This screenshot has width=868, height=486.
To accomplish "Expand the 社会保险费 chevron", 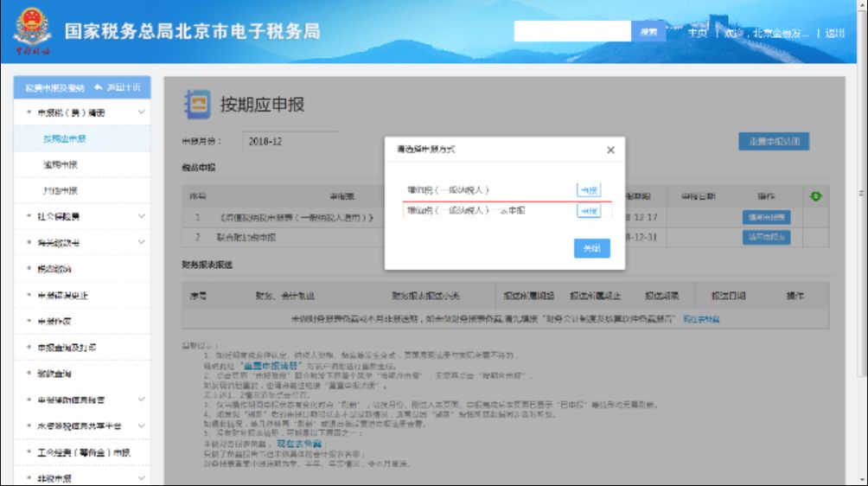I will [x=141, y=216].
